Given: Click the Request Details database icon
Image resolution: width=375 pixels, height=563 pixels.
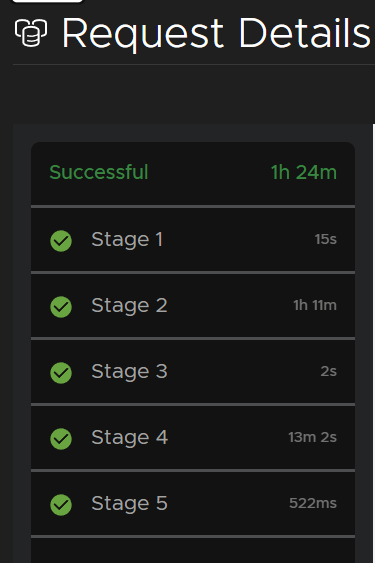Looking at the screenshot, I should coord(31,33).
